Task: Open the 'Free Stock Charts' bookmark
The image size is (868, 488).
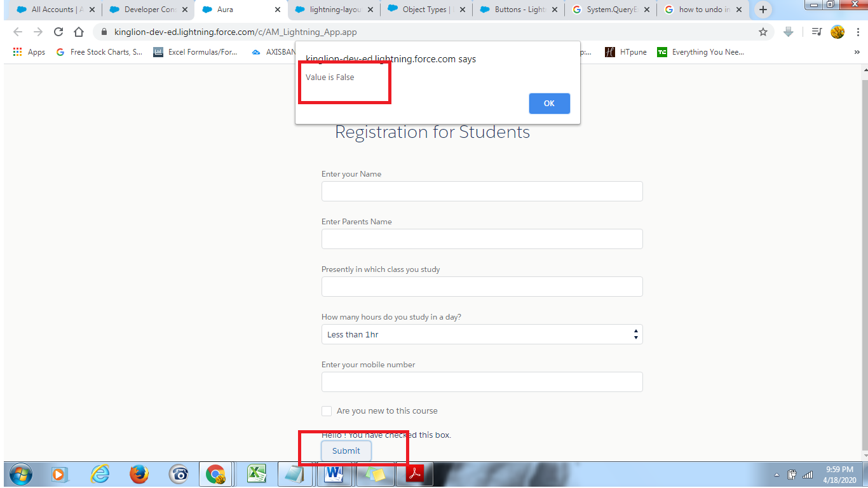Action: pos(98,51)
